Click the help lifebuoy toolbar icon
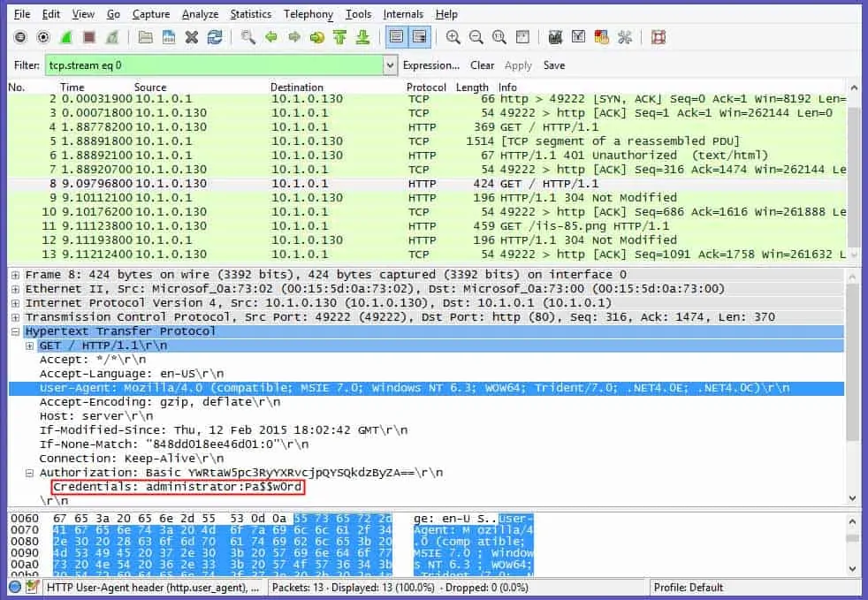This screenshot has width=868, height=600. tap(658, 37)
